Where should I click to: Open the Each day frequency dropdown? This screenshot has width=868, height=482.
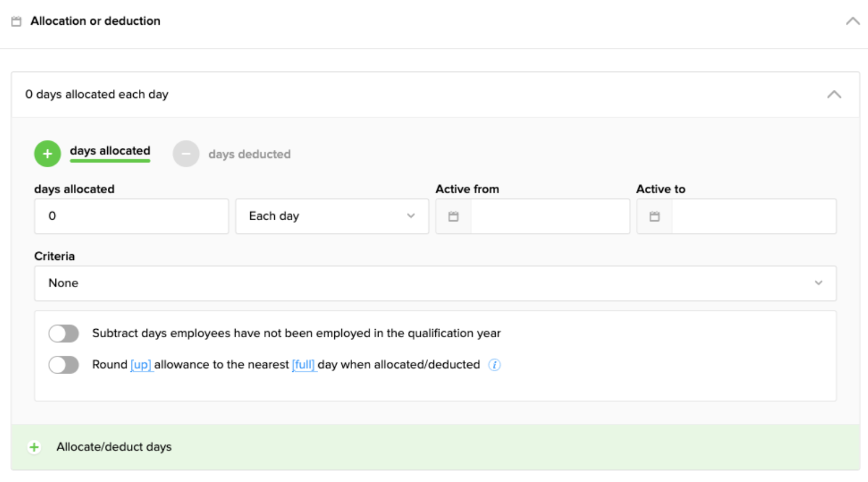[332, 217]
